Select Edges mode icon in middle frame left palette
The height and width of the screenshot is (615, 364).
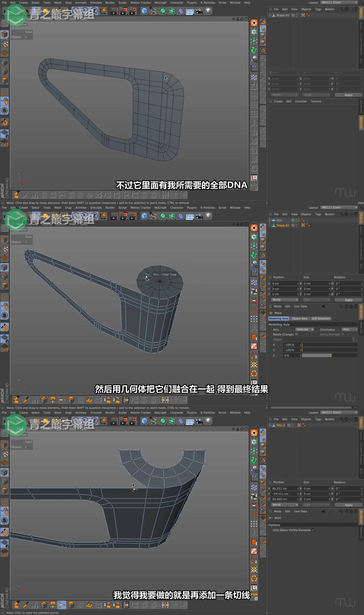(x=5, y=276)
